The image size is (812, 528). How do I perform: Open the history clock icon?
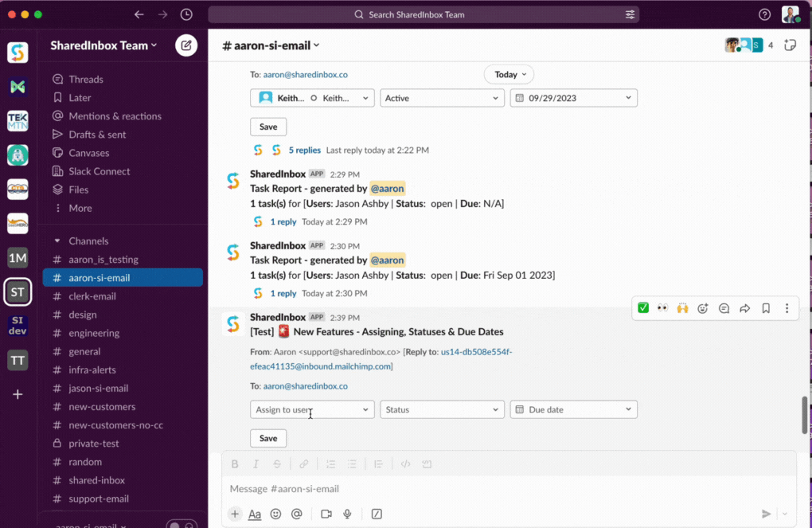pyautogui.click(x=186, y=14)
